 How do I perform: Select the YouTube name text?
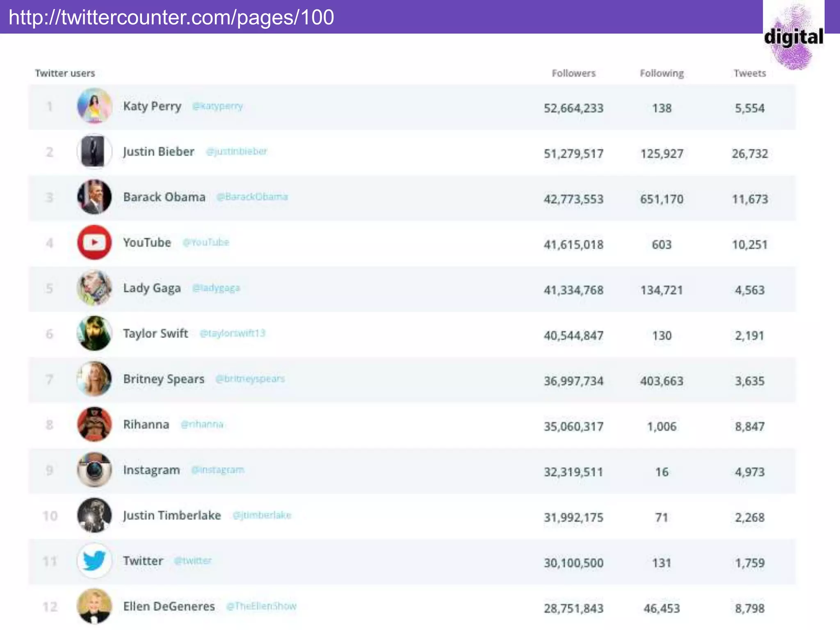147,242
